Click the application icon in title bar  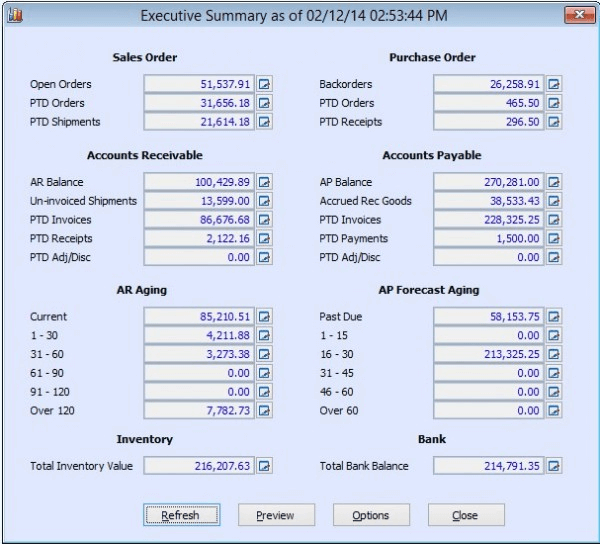click(x=15, y=15)
